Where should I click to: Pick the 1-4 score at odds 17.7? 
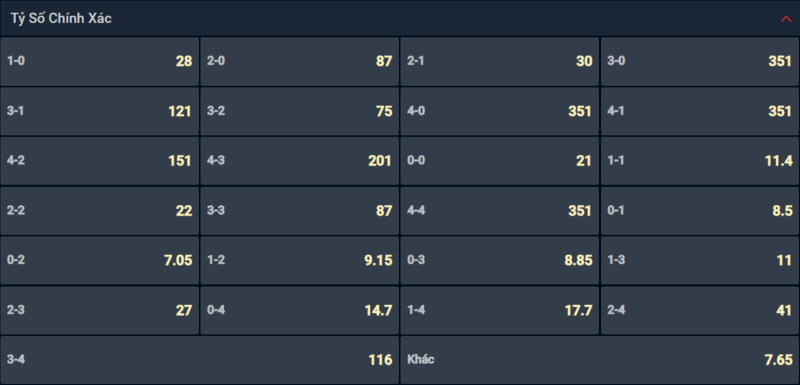click(x=499, y=310)
